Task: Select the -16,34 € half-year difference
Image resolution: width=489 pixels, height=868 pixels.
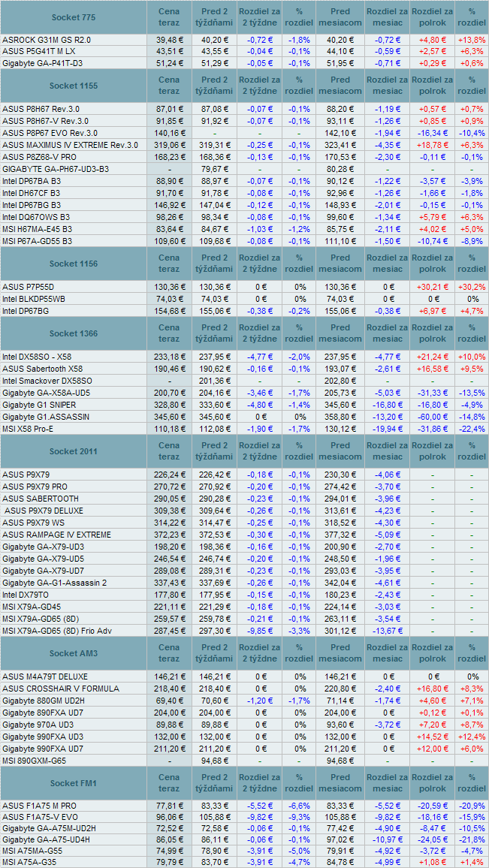Action: (x=433, y=133)
